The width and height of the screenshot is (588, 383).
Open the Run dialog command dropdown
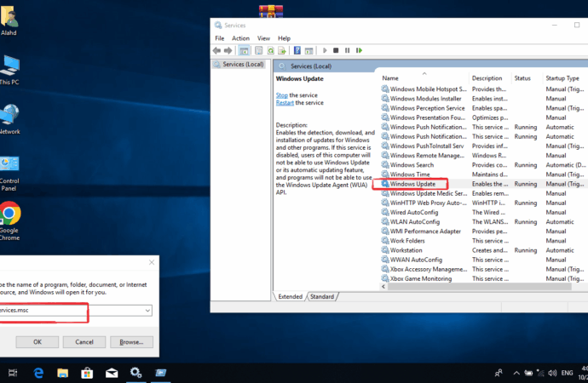click(147, 311)
